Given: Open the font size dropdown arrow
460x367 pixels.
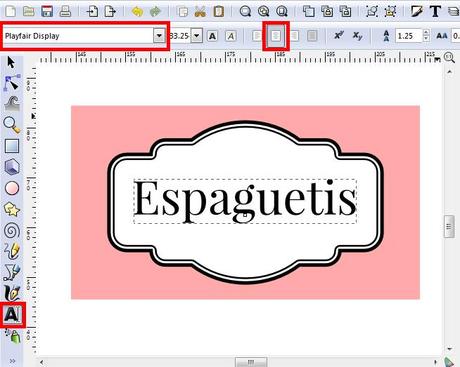Looking at the screenshot, I should 197,36.
